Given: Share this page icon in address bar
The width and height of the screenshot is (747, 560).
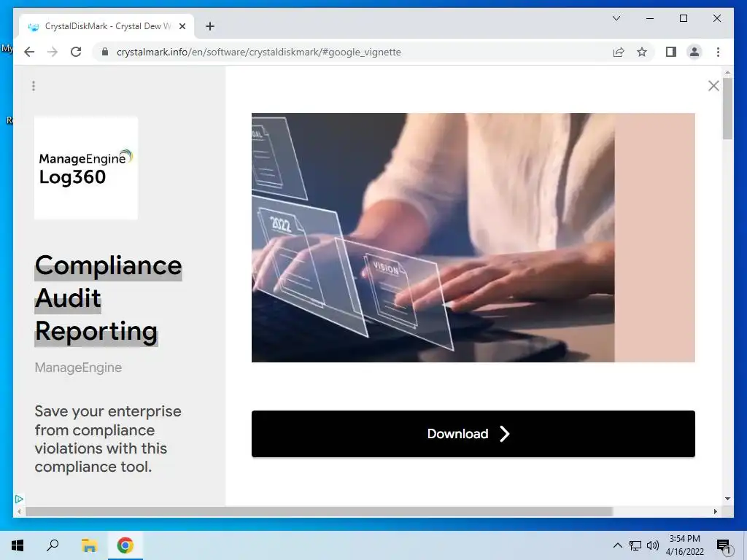Looking at the screenshot, I should 619,52.
